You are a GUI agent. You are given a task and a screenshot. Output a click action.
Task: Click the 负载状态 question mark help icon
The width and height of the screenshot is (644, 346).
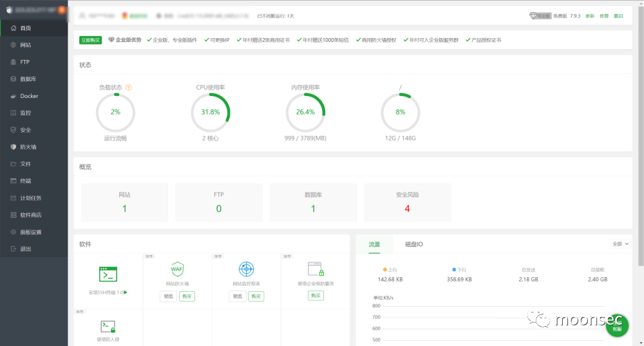click(x=129, y=88)
